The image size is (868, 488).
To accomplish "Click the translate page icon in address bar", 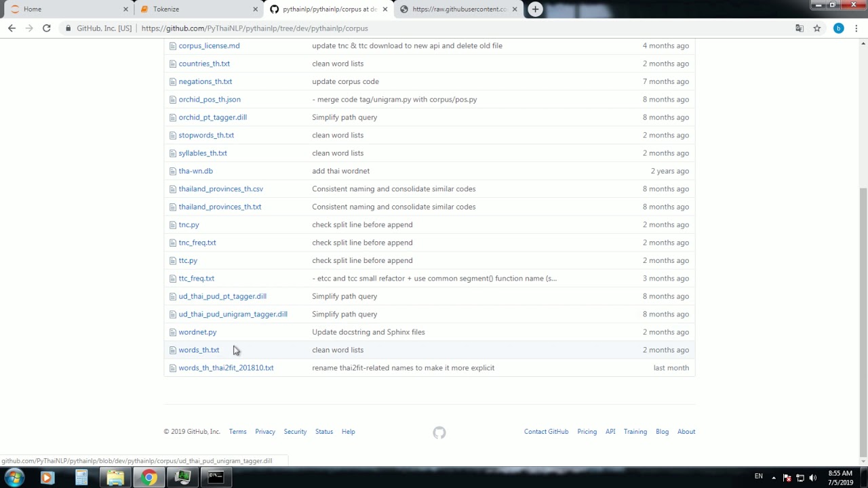I will pos(800,28).
